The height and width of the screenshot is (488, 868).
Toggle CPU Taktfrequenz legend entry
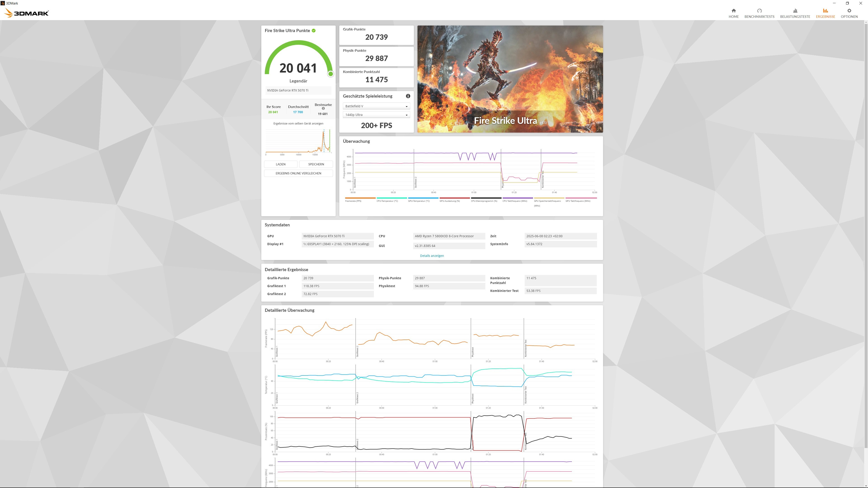point(514,201)
